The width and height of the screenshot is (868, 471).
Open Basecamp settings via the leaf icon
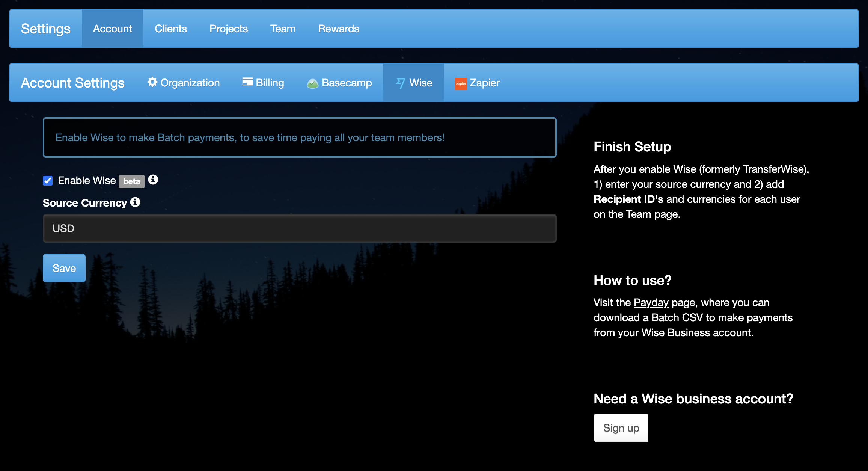tap(313, 83)
